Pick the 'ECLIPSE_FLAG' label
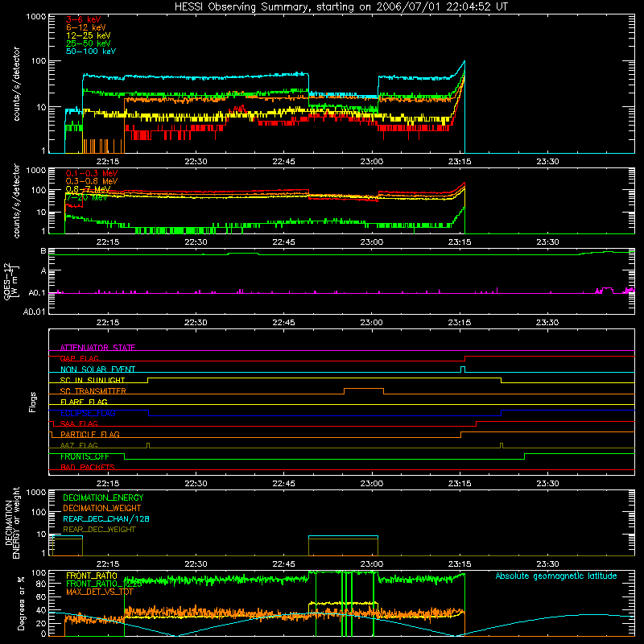This screenshot has height=644, width=644. click(88, 413)
